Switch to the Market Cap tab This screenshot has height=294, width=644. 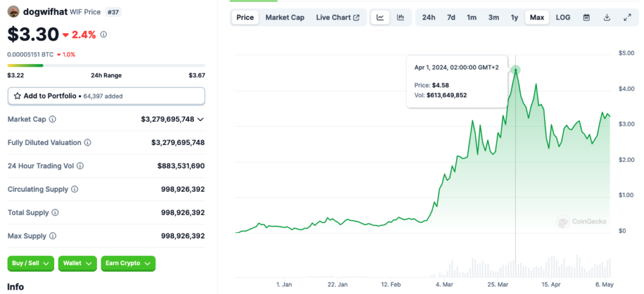[x=284, y=18]
